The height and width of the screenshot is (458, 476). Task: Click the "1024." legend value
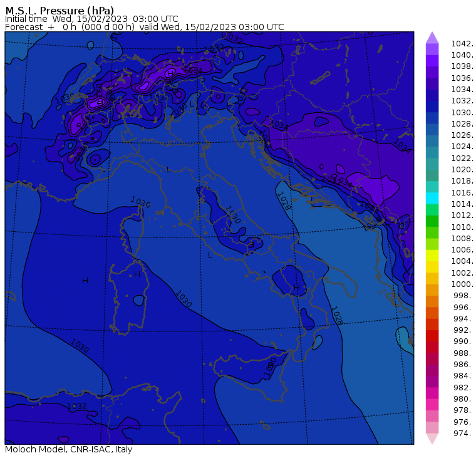(462, 147)
